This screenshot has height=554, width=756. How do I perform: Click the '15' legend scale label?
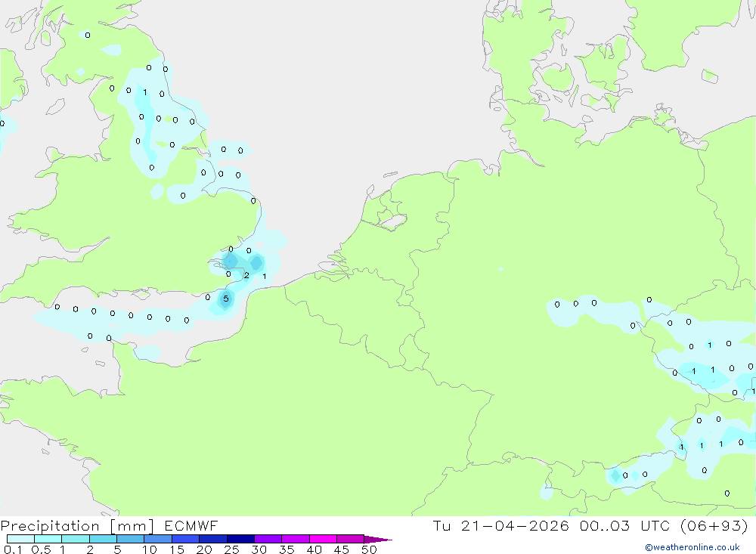[177, 549]
